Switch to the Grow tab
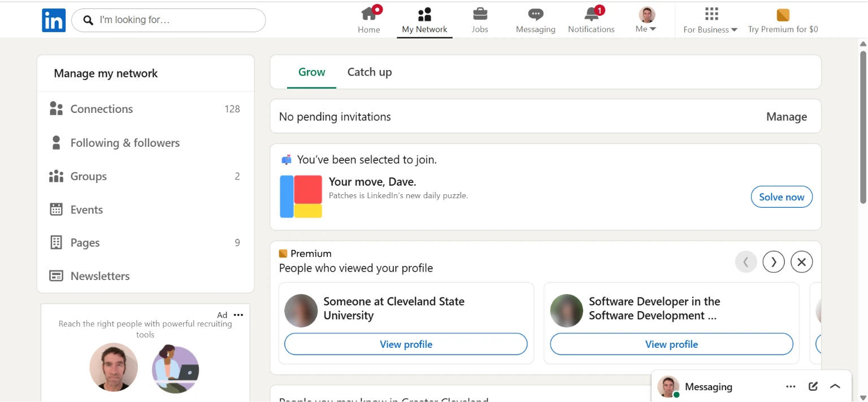This screenshot has height=402, width=868. tap(312, 72)
